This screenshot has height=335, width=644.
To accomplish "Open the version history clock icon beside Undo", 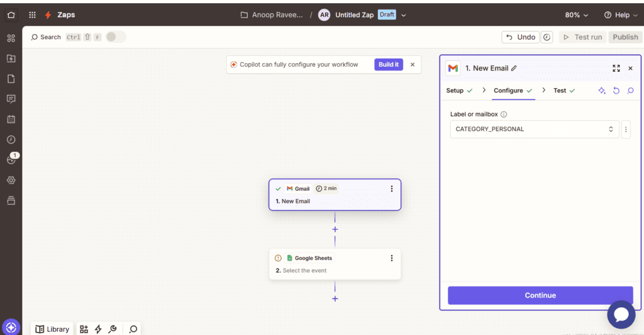I will point(547,37).
